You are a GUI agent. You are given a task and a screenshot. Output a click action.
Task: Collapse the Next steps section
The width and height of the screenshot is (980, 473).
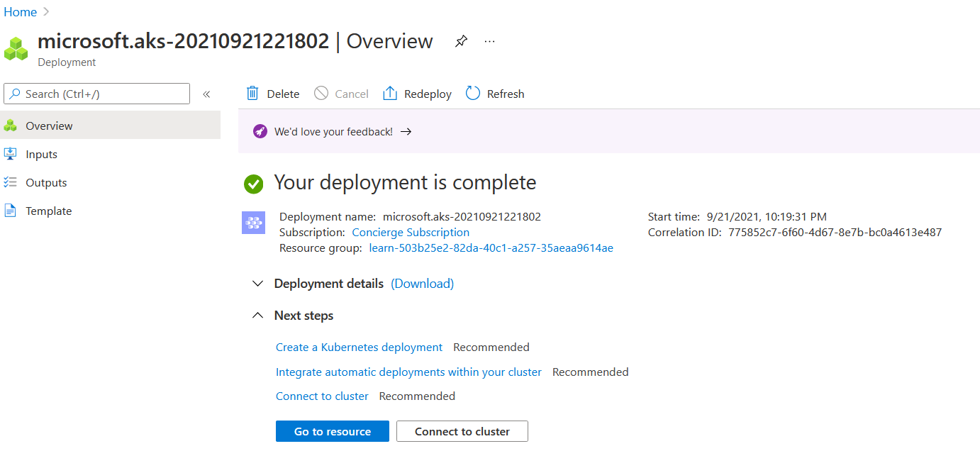[258, 316]
